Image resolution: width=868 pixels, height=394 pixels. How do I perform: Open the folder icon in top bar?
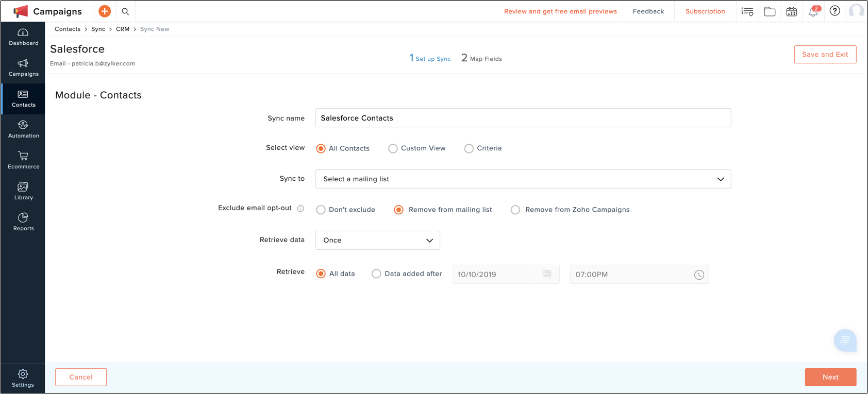coord(770,11)
